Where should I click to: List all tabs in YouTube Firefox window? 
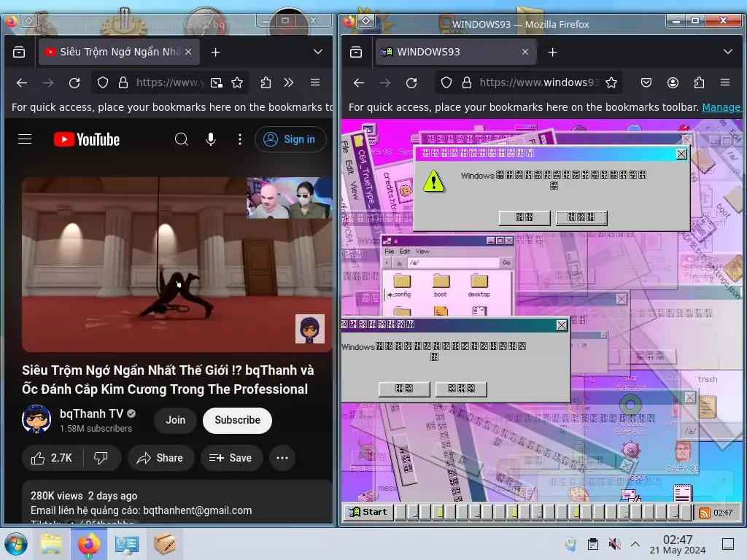coord(318,52)
